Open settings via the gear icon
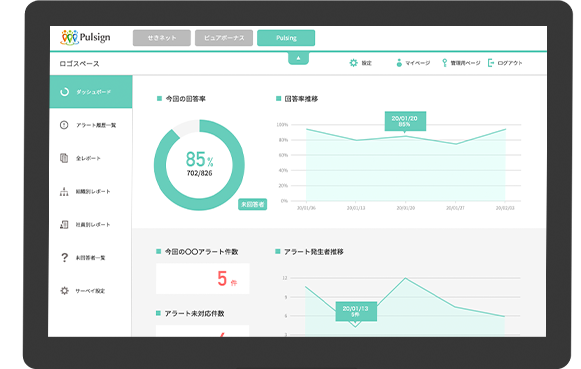Image resolution: width=581 pixels, height=369 pixels. tap(353, 63)
